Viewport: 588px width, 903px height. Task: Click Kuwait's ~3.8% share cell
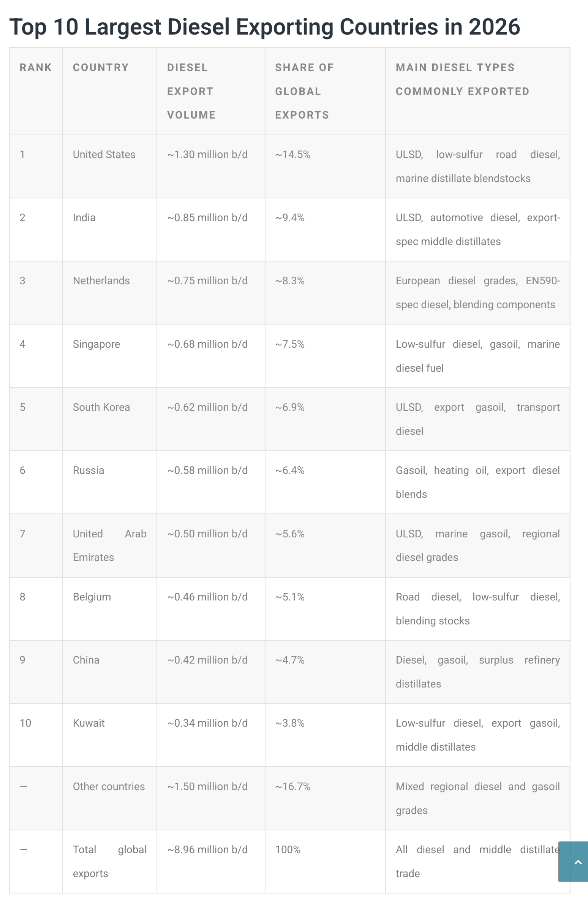pos(290,723)
